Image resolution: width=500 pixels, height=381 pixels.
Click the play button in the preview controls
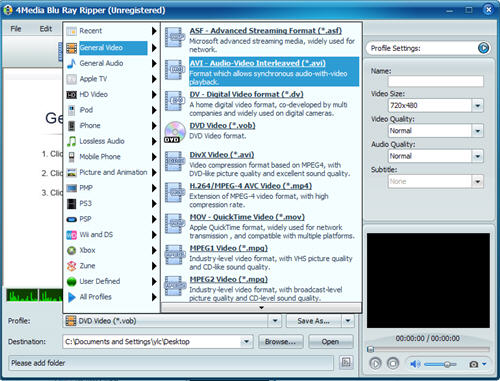pos(375,363)
